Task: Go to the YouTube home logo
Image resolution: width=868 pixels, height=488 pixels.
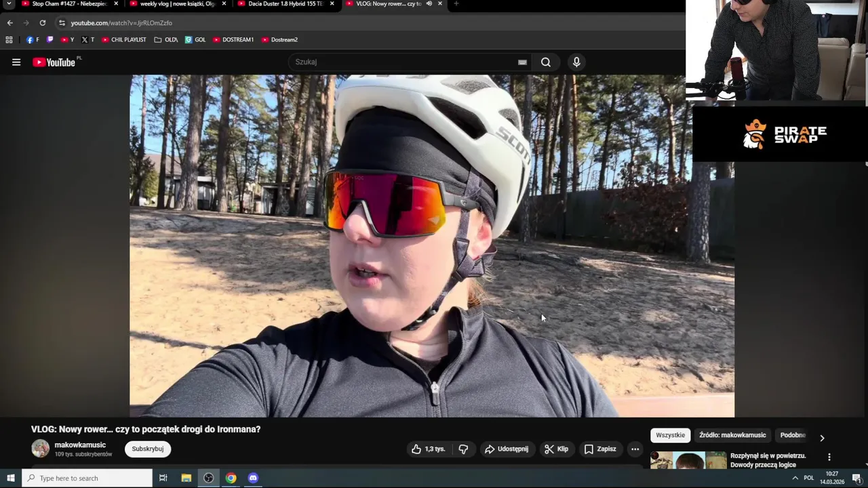Action: click(x=54, y=62)
